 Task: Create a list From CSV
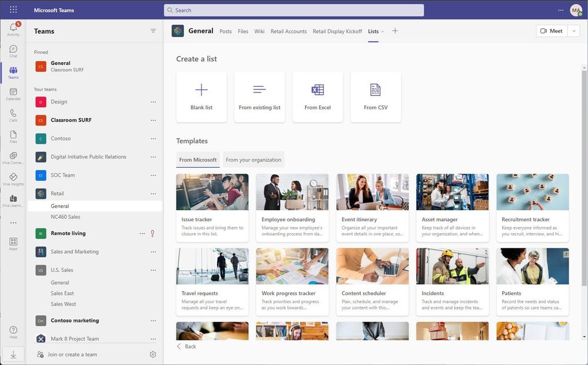click(x=376, y=97)
